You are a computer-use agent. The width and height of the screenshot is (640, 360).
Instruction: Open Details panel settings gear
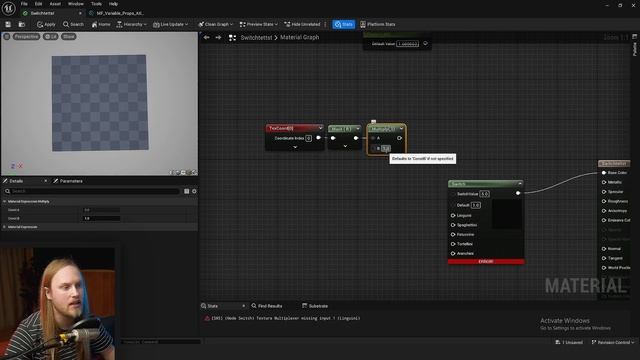(194, 191)
